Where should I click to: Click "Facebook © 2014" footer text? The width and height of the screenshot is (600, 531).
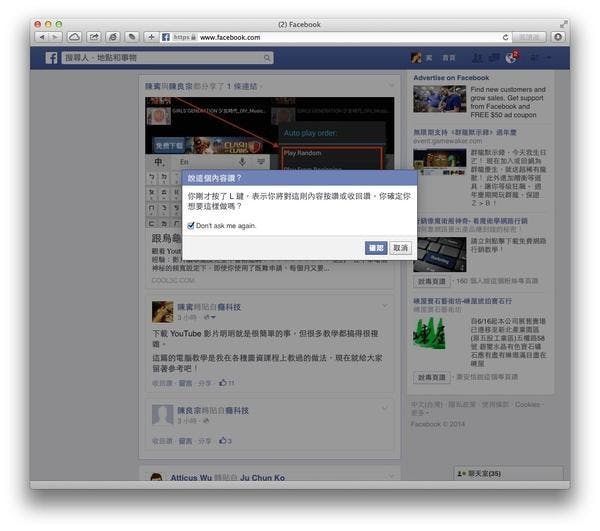coord(438,424)
